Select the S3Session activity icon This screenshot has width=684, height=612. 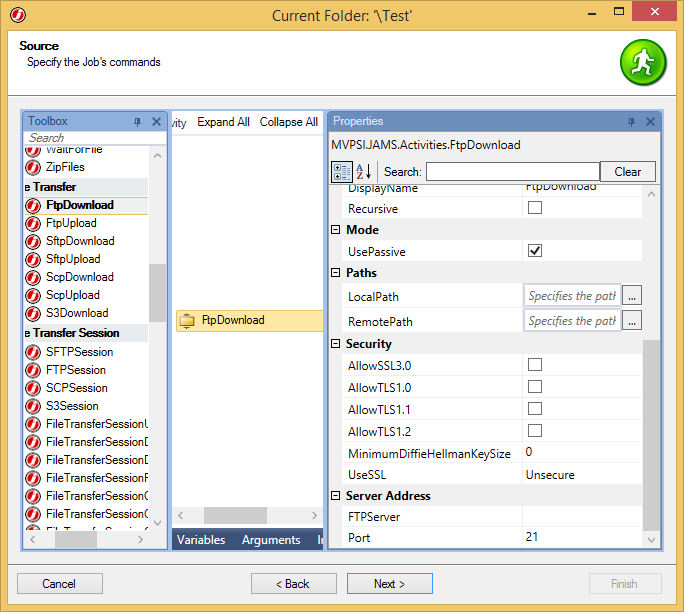(33, 406)
